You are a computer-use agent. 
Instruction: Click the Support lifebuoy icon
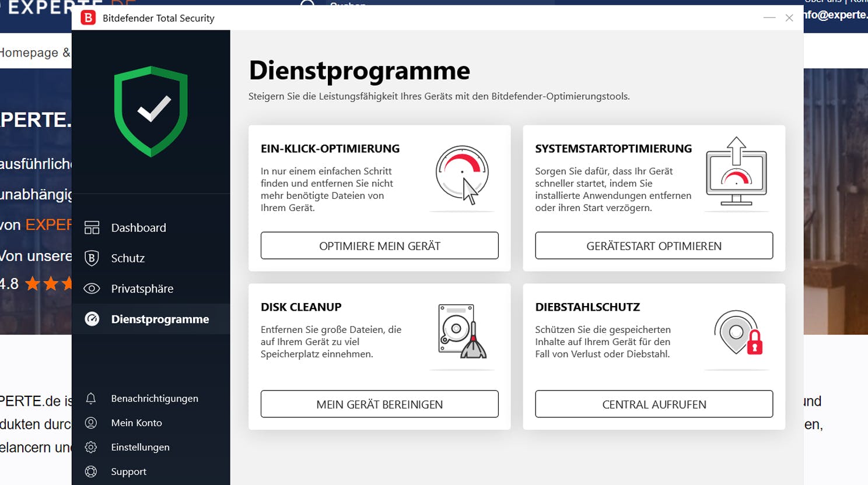tap(90, 471)
